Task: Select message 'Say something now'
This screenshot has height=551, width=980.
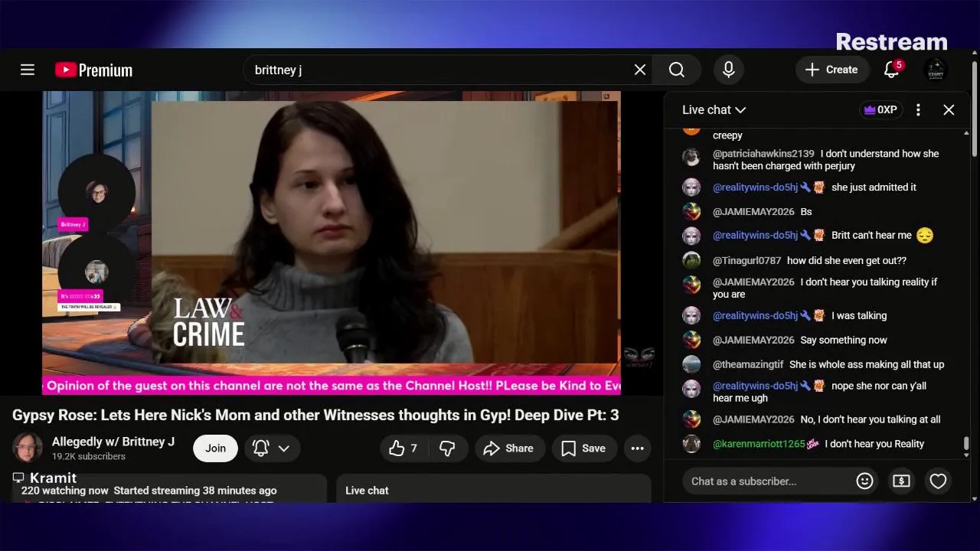Action: [844, 340]
